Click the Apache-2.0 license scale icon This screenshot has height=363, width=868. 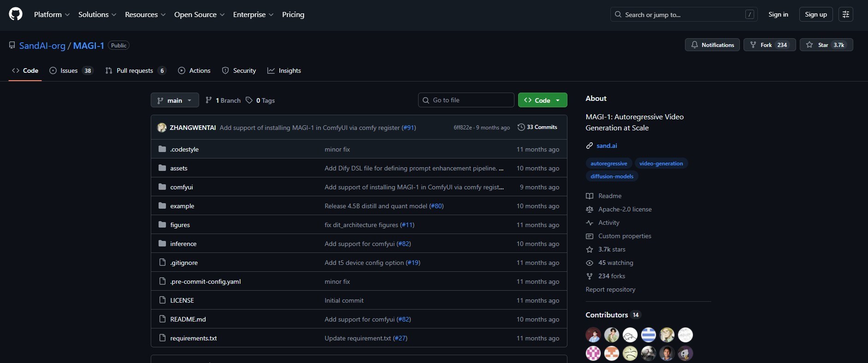[590, 209]
